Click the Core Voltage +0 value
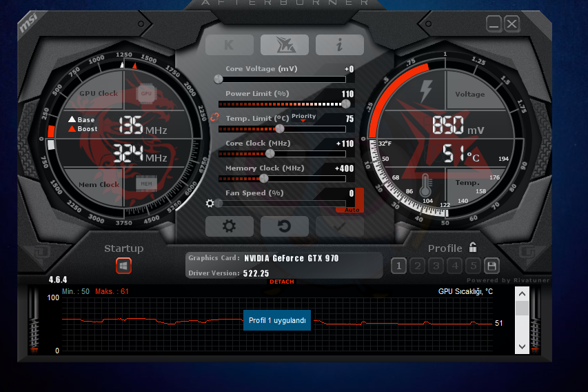 click(349, 69)
